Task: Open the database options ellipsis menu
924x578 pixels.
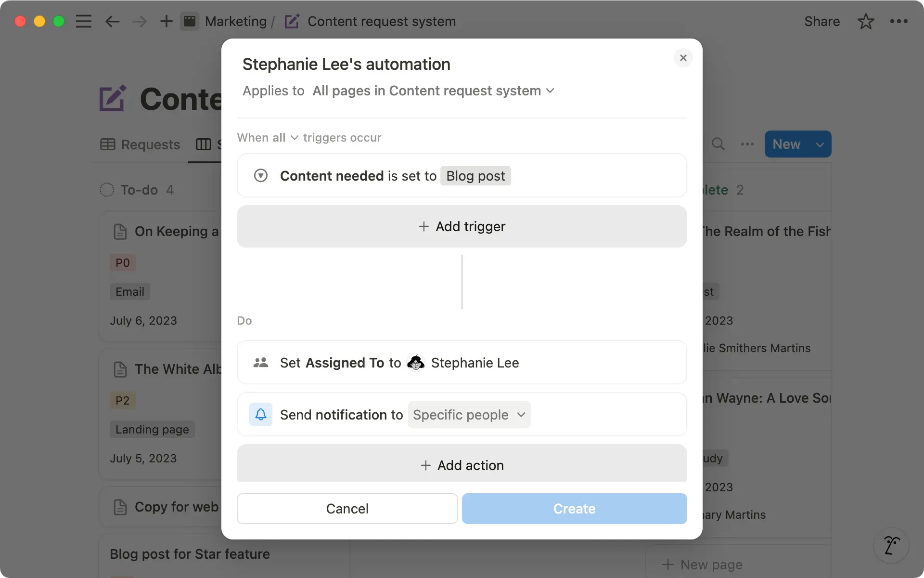Action: 746,144
